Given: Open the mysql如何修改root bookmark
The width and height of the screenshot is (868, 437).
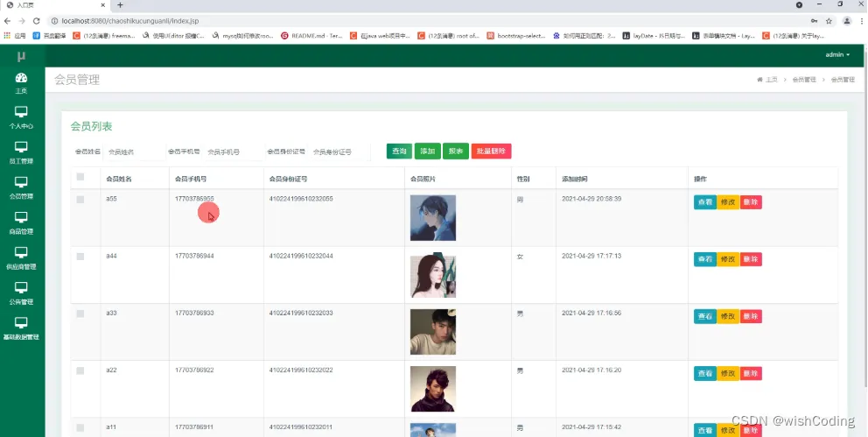Looking at the screenshot, I should (x=242, y=35).
